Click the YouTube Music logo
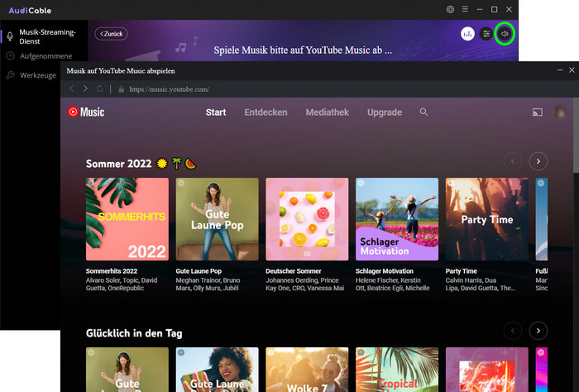 point(86,112)
